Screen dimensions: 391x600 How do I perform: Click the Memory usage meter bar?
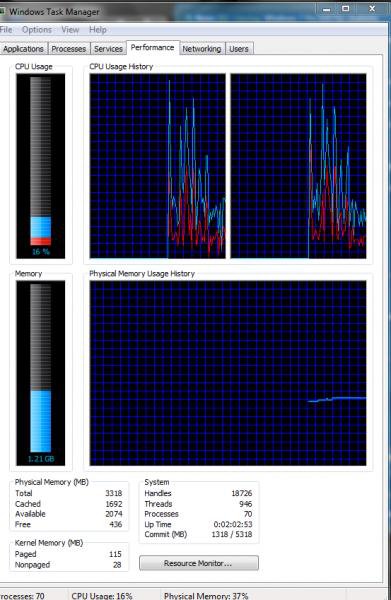click(x=41, y=373)
